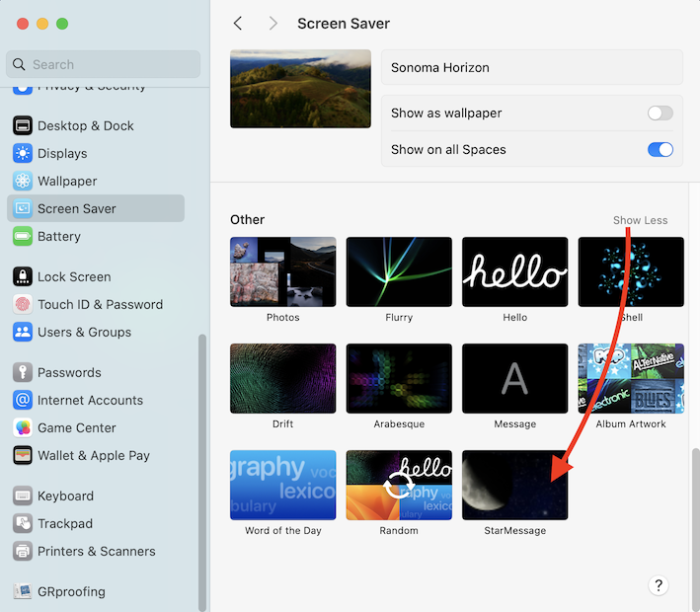Choose the Drift screen saver
The image size is (700, 612).
(283, 378)
